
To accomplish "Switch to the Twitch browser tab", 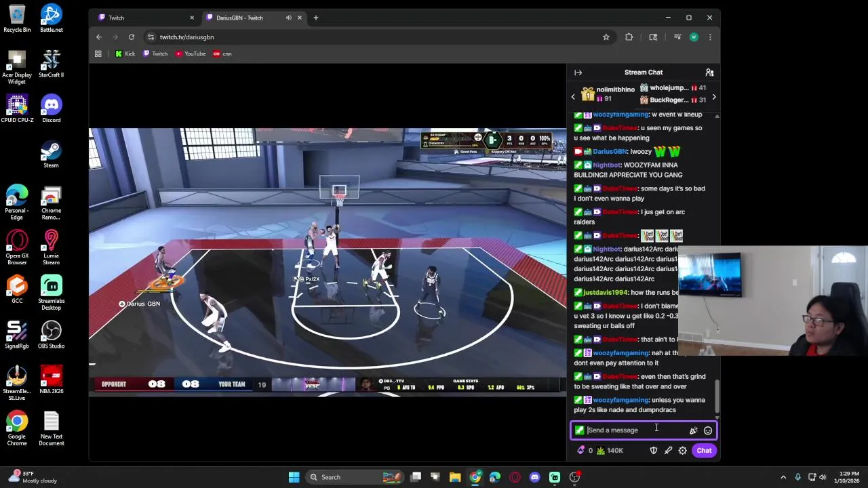I will tap(144, 18).
